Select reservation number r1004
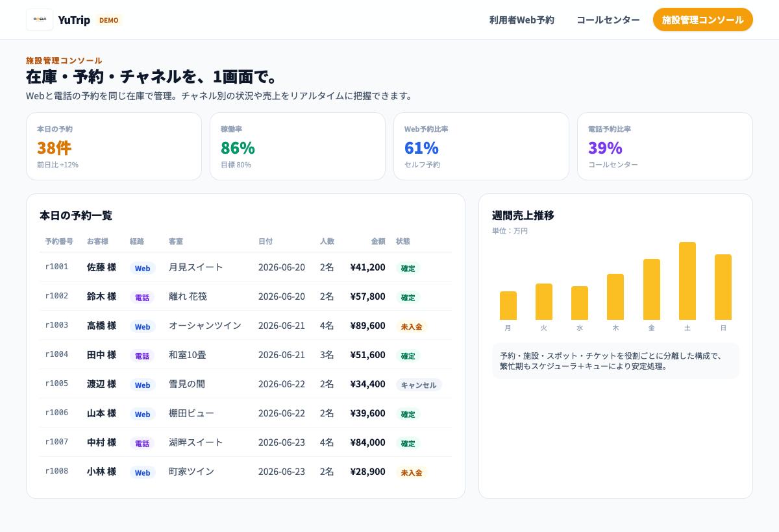Image resolution: width=779 pixels, height=532 pixels. [56, 354]
